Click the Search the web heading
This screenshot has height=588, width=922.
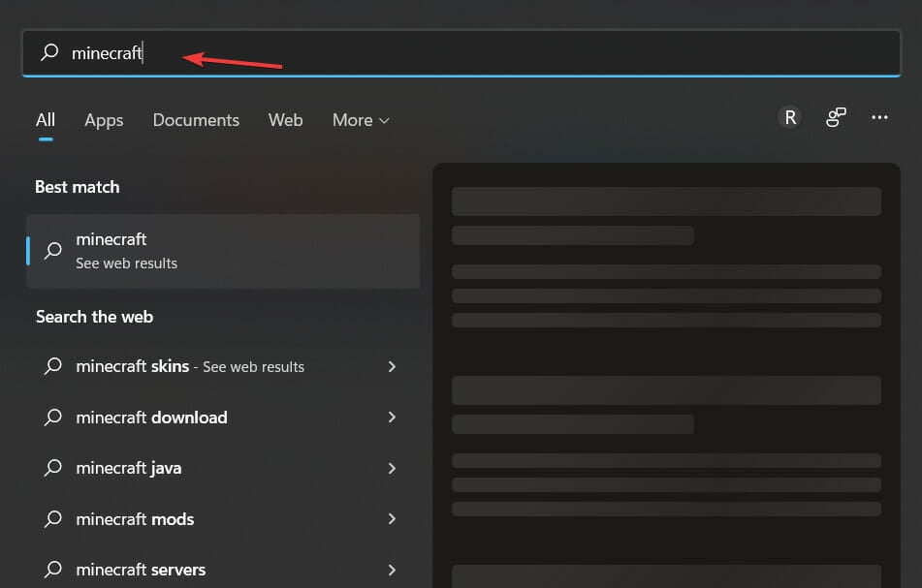[x=94, y=317]
